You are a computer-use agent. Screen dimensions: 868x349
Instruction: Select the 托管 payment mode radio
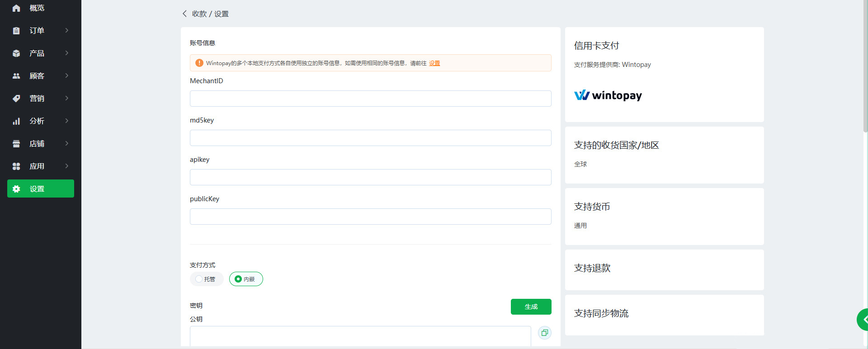pos(199,279)
